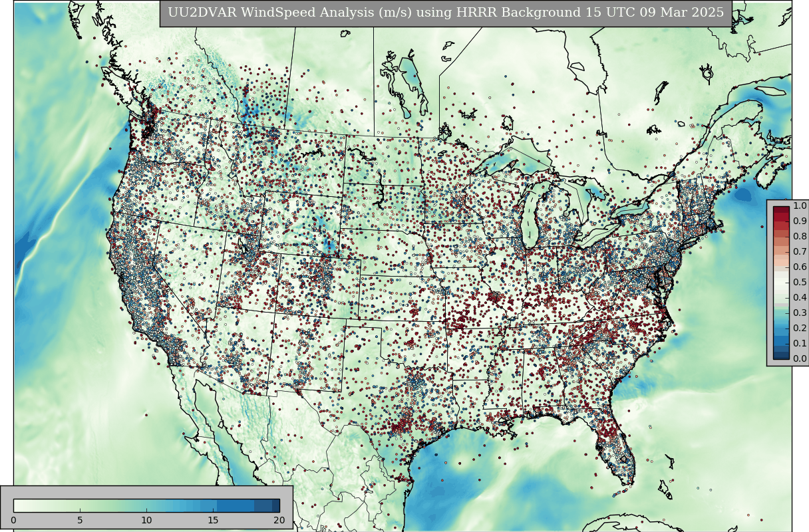The image size is (809, 532).
Task: Click the "0.3" label on the vertical colorbar
Action: [800, 313]
